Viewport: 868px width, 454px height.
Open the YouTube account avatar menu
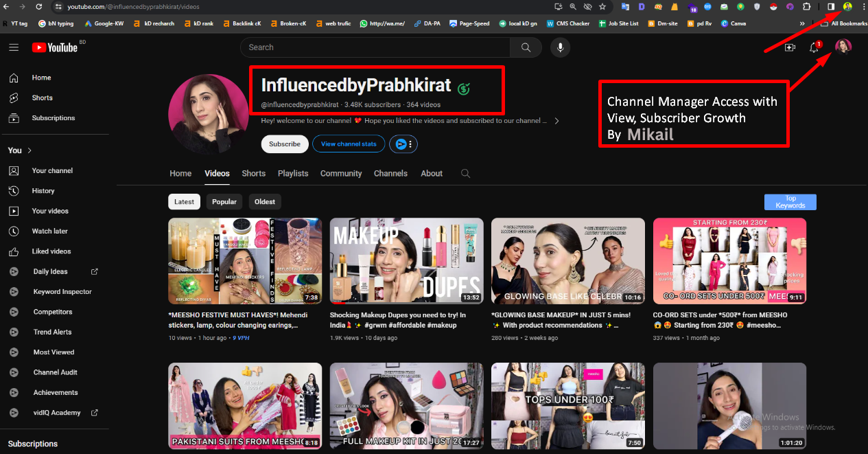coord(843,47)
